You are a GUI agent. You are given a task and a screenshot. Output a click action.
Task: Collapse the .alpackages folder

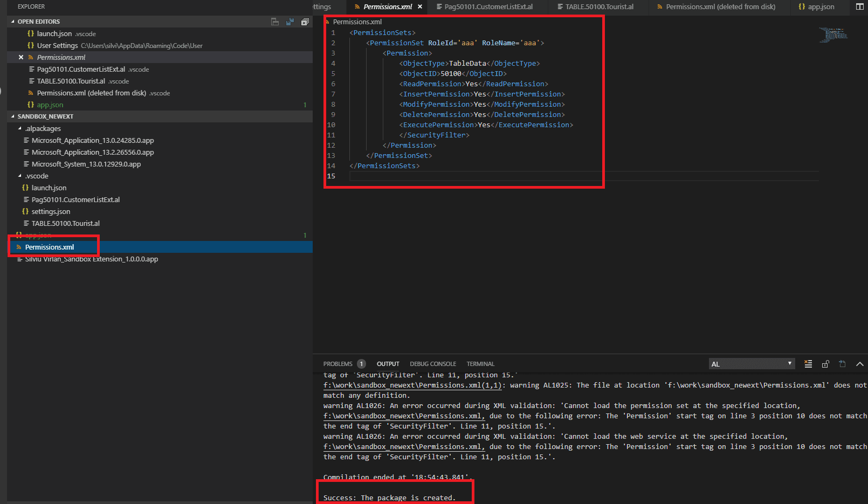tap(20, 128)
